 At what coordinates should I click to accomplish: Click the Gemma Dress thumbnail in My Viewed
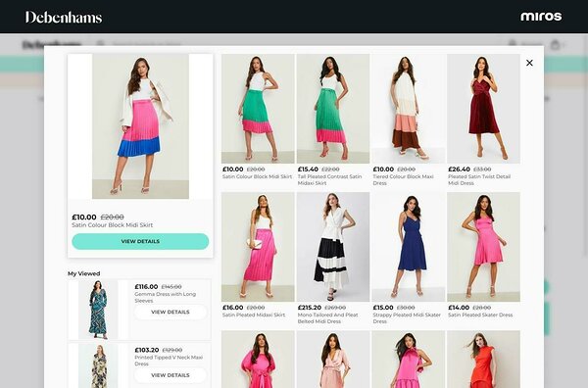point(98,310)
